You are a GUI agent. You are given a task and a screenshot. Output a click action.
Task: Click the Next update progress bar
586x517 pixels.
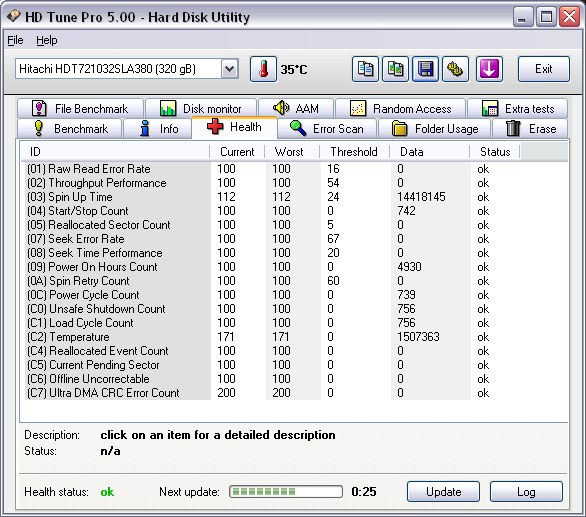(286, 492)
